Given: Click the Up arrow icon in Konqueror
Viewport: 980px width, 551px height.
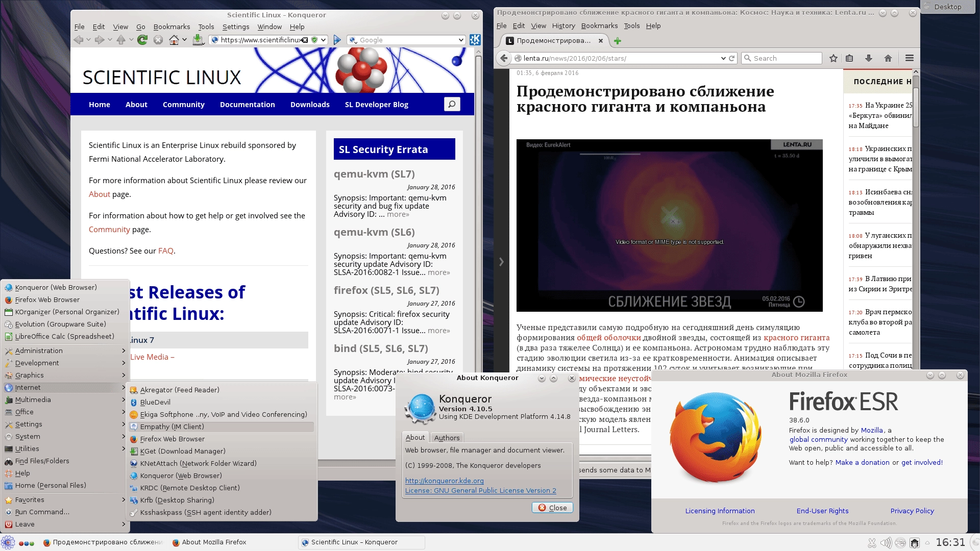Looking at the screenshot, I should pos(121,40).
